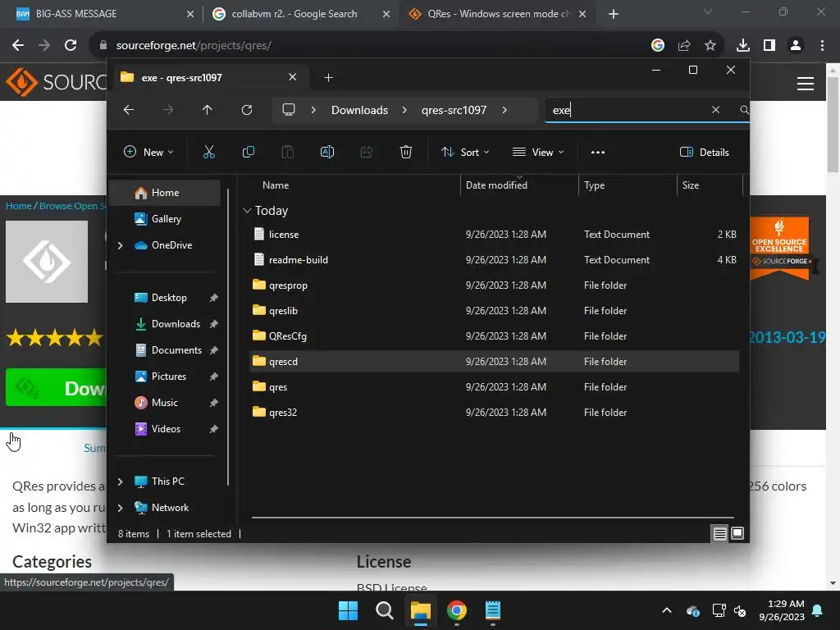Image resolution: width=840 pixels, height=630 pixels.
Task: Expand Network tree node
Action: point(120,508)
